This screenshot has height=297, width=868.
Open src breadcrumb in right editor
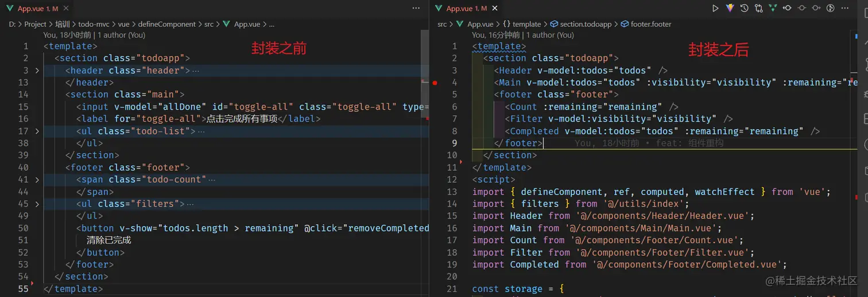(x=442, y=24)
